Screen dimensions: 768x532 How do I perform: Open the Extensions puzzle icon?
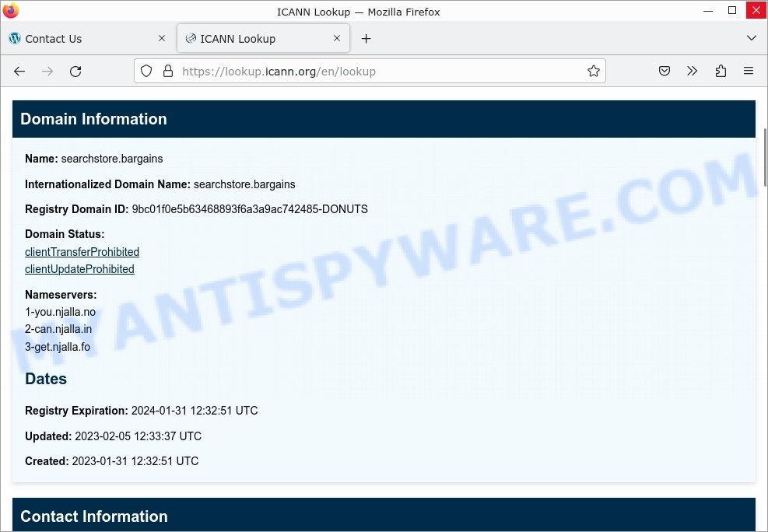point(721,72)
